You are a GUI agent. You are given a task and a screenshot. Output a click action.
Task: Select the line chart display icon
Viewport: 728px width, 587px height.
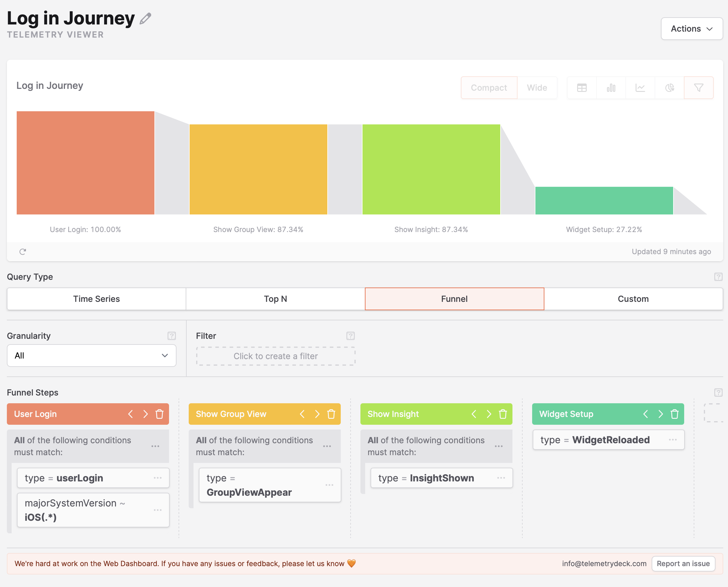coord(640,88)
